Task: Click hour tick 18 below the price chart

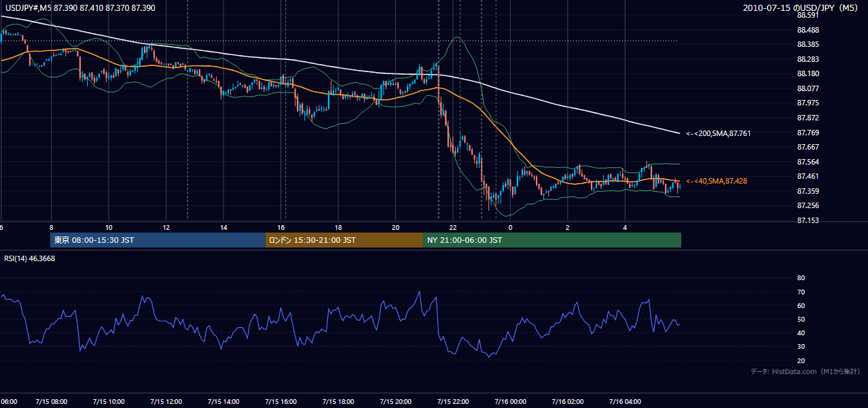Action: tap(338, 226)
